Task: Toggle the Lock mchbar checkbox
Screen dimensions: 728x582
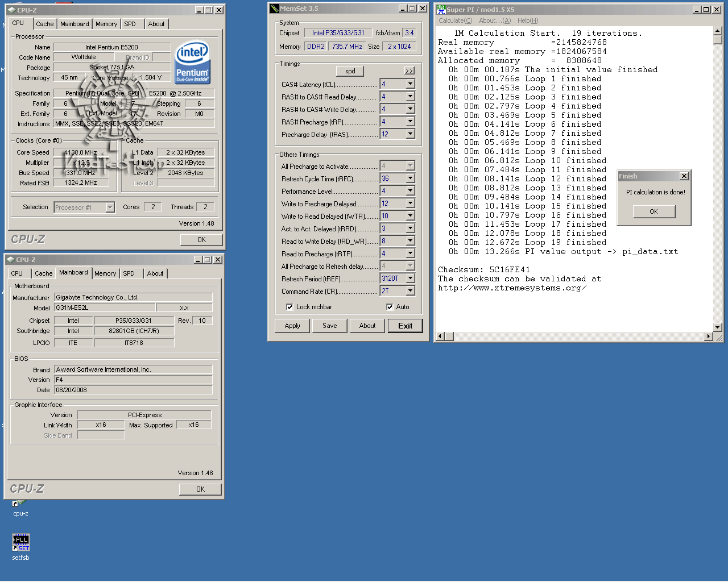Action: [289, 307]
